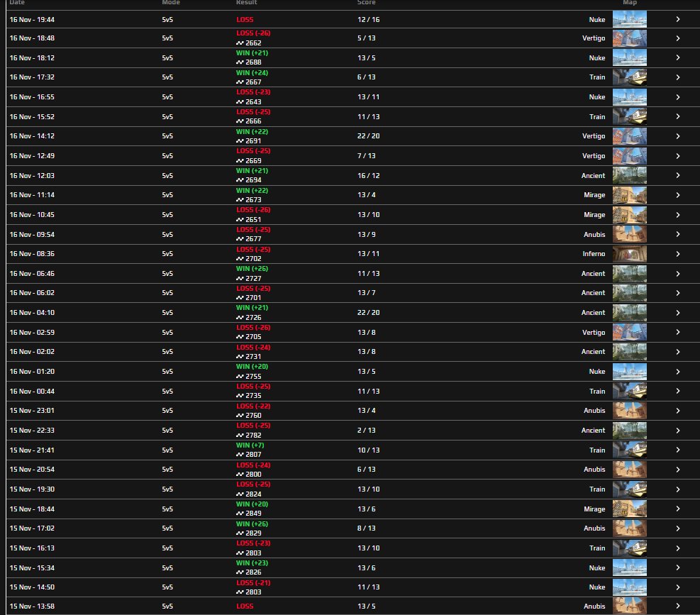
Task: Expand the 16 Nov 14:12 match row
Action: pyautogui.click(x=678, y=136)
